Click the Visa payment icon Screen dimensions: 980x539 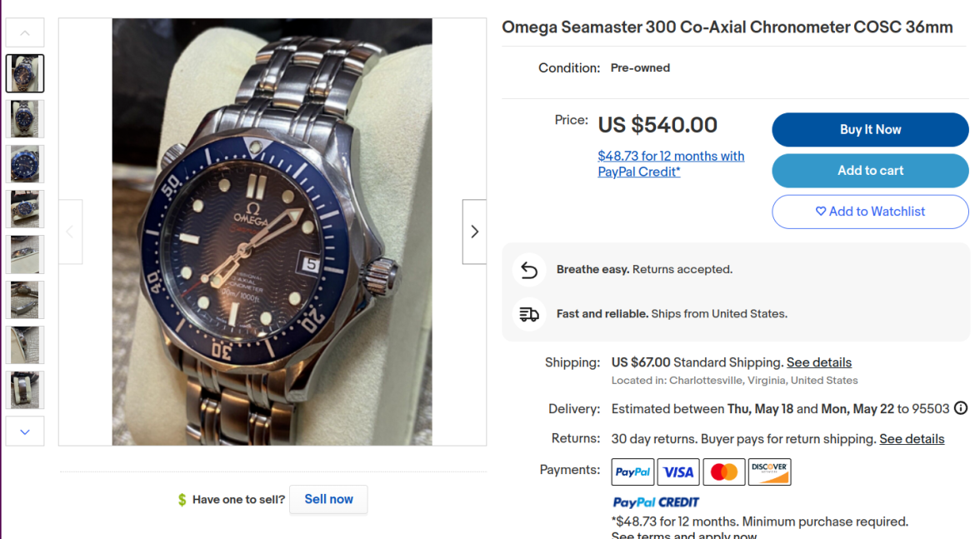point(678,472)
